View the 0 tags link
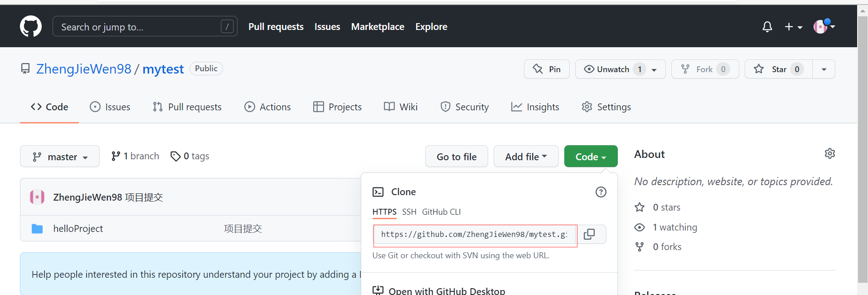The height and width of the screenshot is (295, 868). tap(189, 156)
